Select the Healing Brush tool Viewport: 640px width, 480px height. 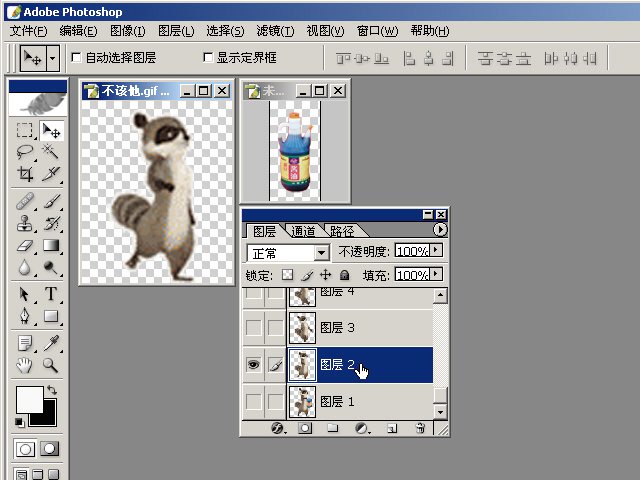(24, 202)
